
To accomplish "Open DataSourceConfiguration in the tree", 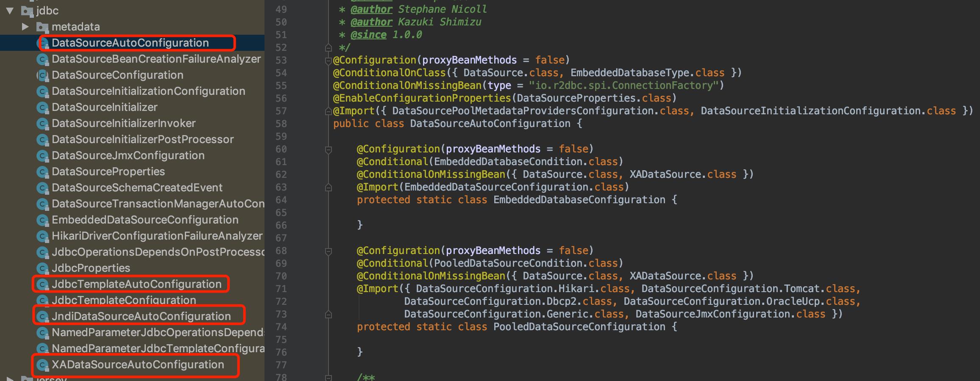I will click(x=117, y=75).
